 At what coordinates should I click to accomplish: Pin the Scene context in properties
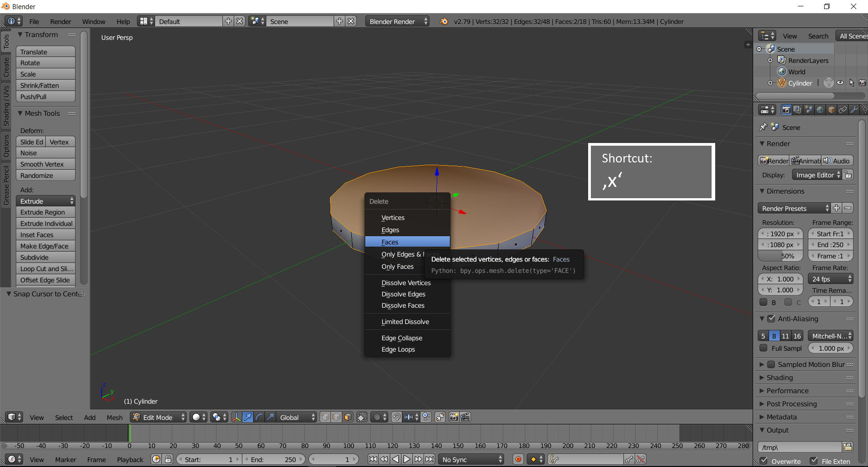click(x=763, y=127)
